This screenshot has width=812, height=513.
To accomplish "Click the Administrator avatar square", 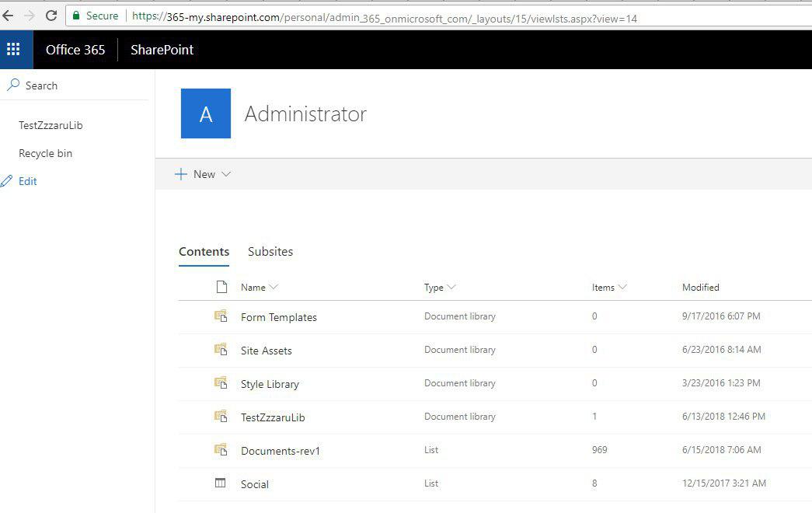I will [205, 113].
